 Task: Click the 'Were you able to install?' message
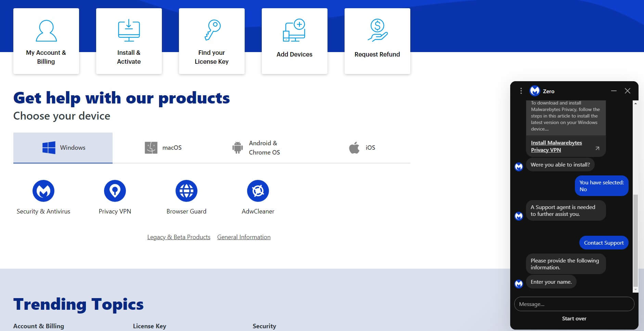point(560,165)
